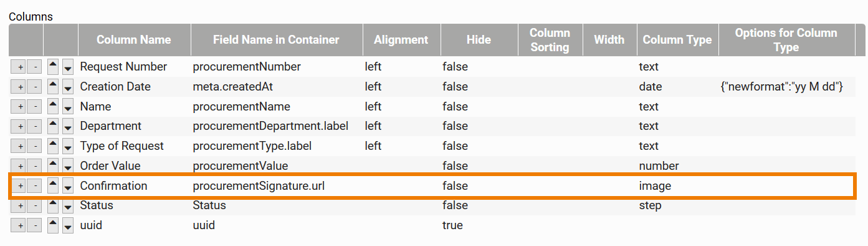Viewport: 868px width, 246px height.
Task: Move the Status row down
Action: click(68, 206)
